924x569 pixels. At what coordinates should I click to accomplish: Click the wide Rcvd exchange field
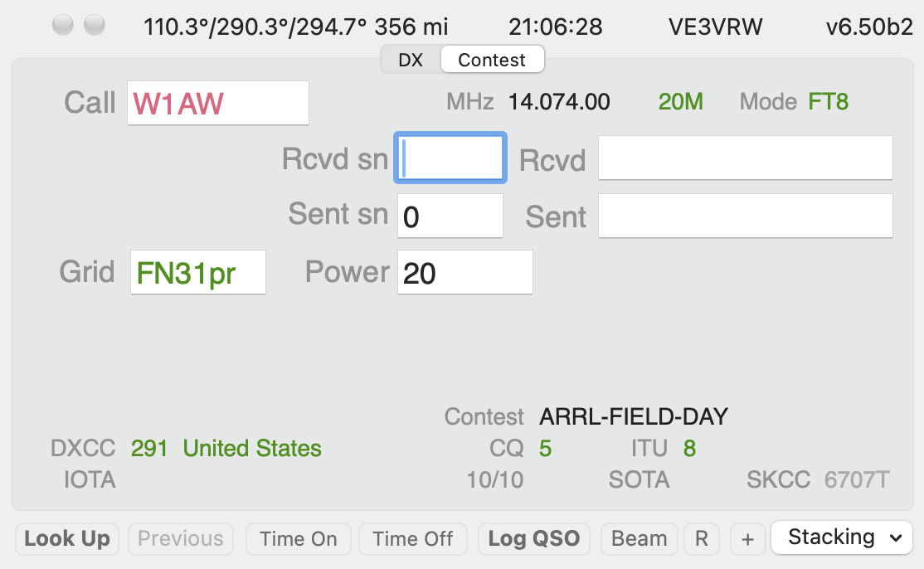745,158
